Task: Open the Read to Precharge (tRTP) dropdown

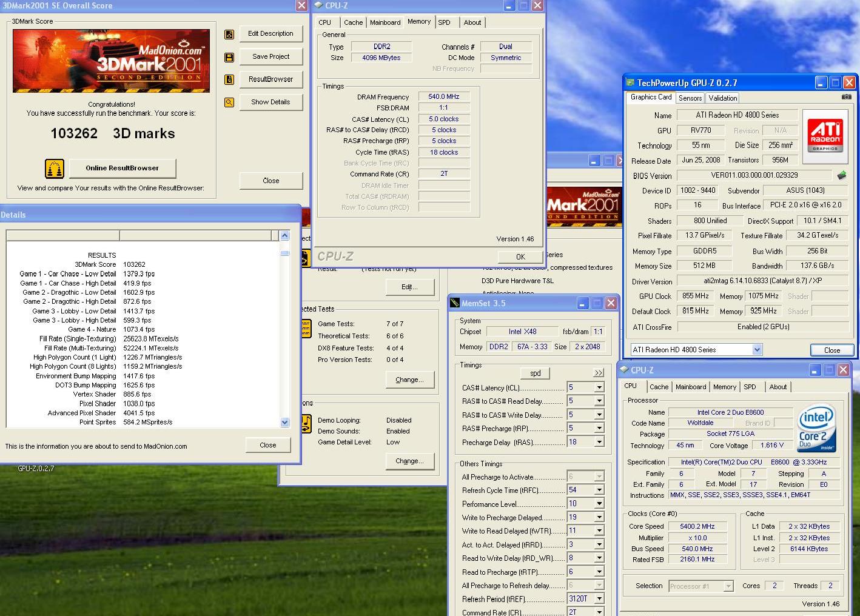Action: point(599,572)
